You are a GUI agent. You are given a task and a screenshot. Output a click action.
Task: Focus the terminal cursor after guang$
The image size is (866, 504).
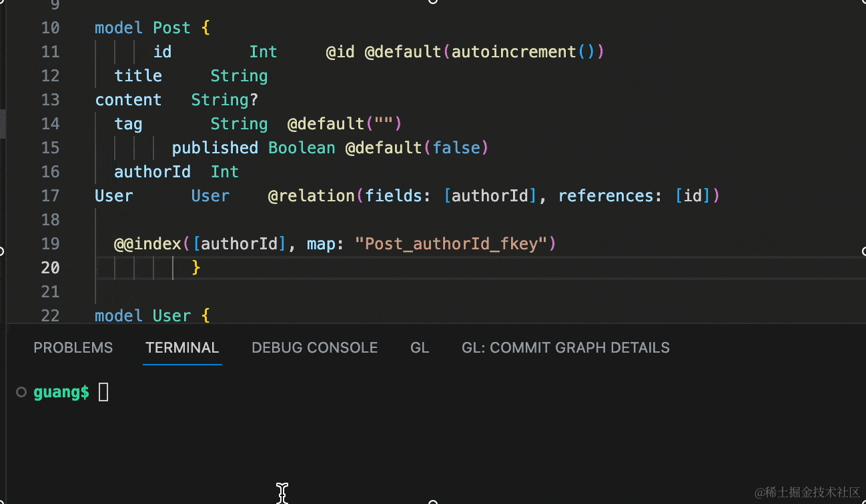point(103,393)
